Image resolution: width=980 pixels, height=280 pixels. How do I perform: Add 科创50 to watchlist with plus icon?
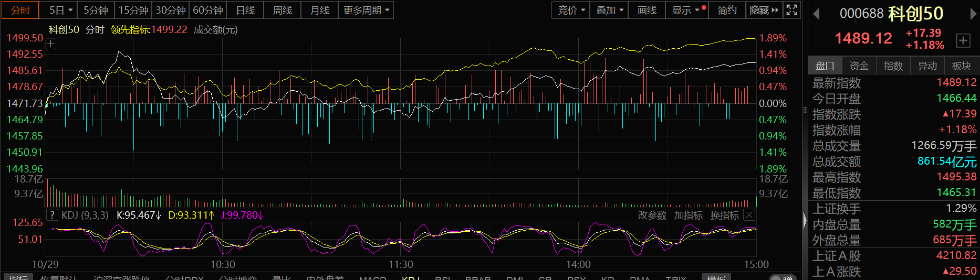click(963, 40)
